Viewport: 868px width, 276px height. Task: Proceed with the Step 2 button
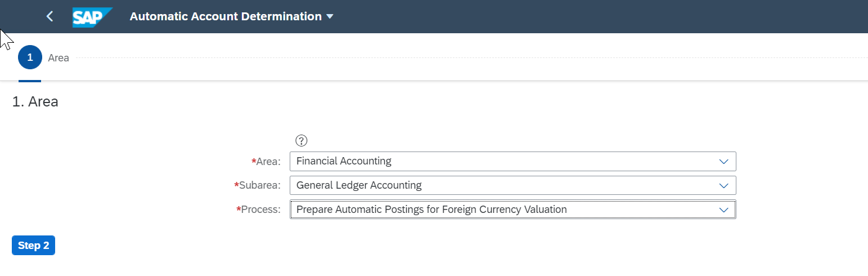point(33,246)
